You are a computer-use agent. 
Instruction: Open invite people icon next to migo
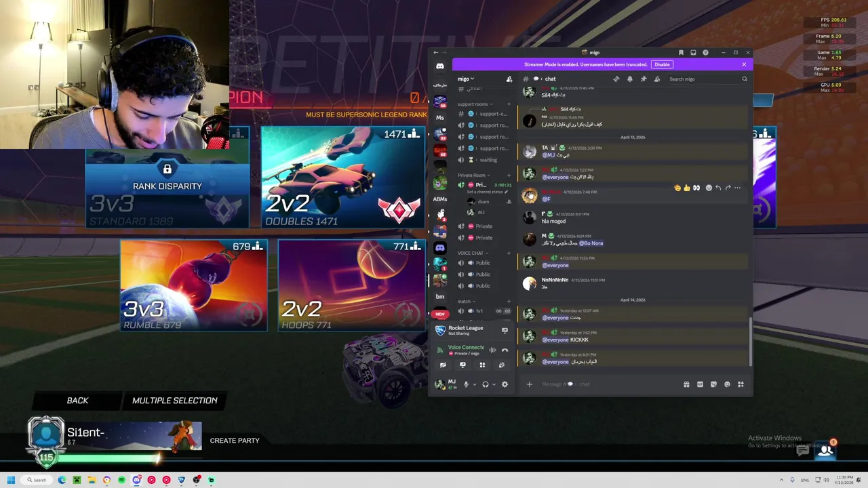click(509, 79)
